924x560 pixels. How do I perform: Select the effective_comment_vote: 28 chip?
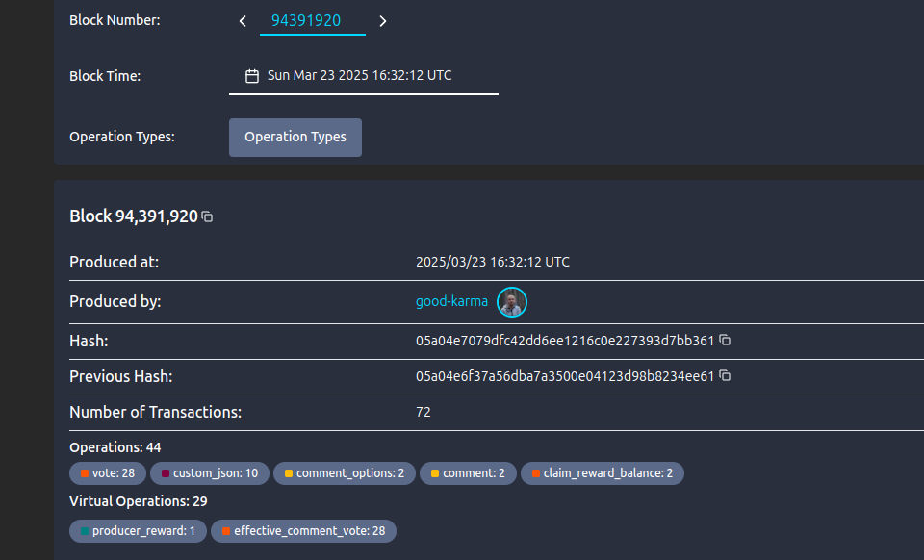coord(303,531)
